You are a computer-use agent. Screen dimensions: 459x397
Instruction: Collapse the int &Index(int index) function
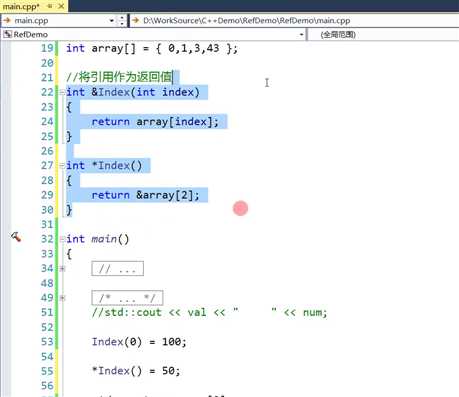click(62, 92)
